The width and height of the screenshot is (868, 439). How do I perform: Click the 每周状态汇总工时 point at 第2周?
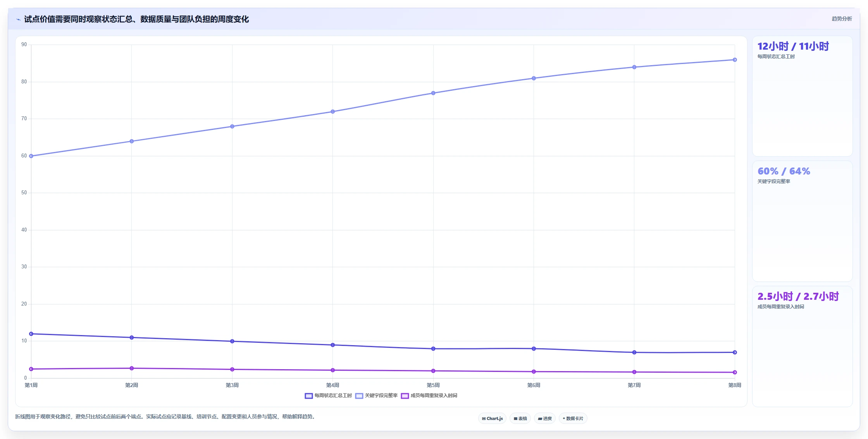(132, 337)
